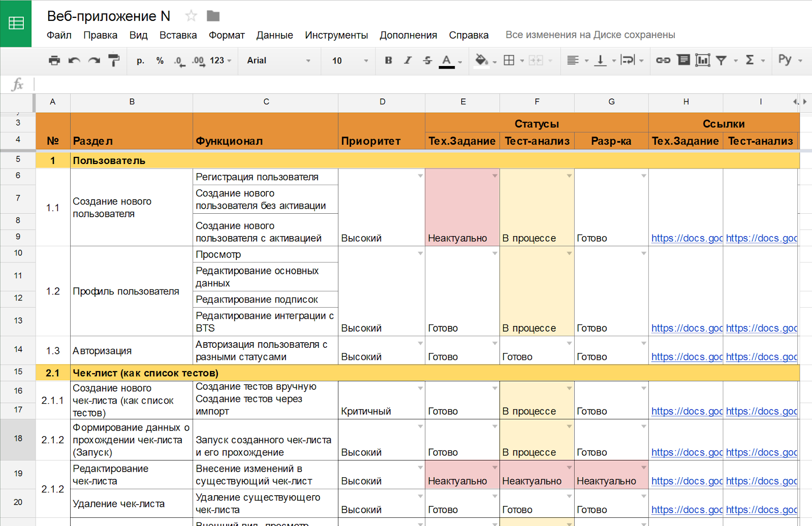This screenshot has width=812, height=526.
Task: Decrease decimal places
Action: (x=179, y=61)
